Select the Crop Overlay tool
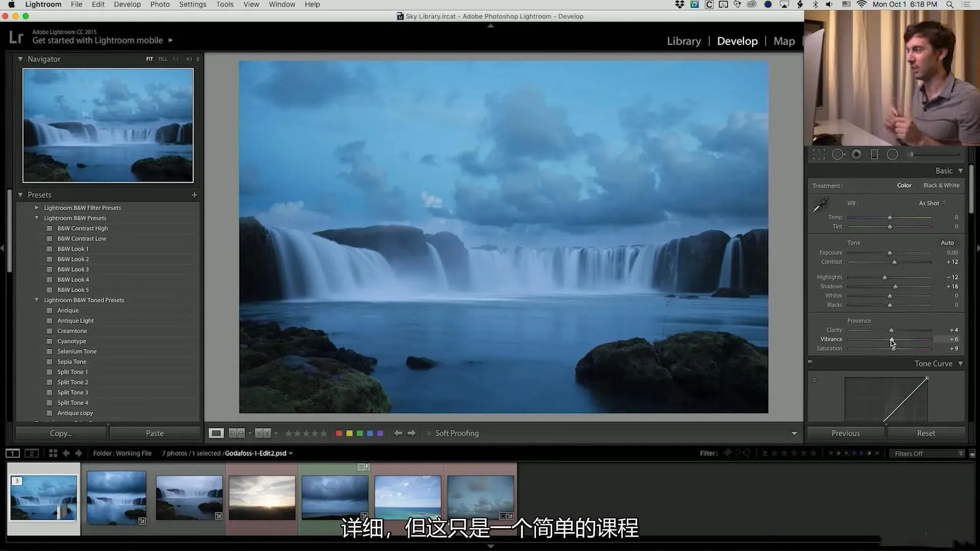980x551 pixels. [819, 155]
